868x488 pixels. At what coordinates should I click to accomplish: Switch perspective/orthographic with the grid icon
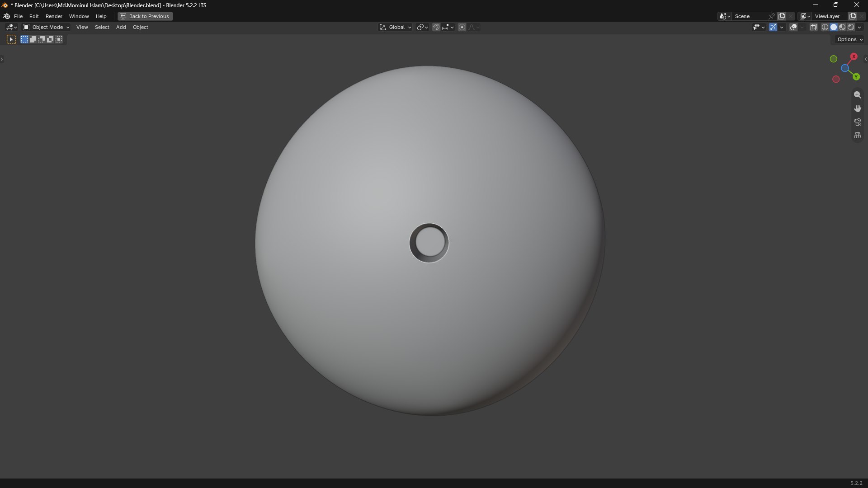(x=857, y=136)
